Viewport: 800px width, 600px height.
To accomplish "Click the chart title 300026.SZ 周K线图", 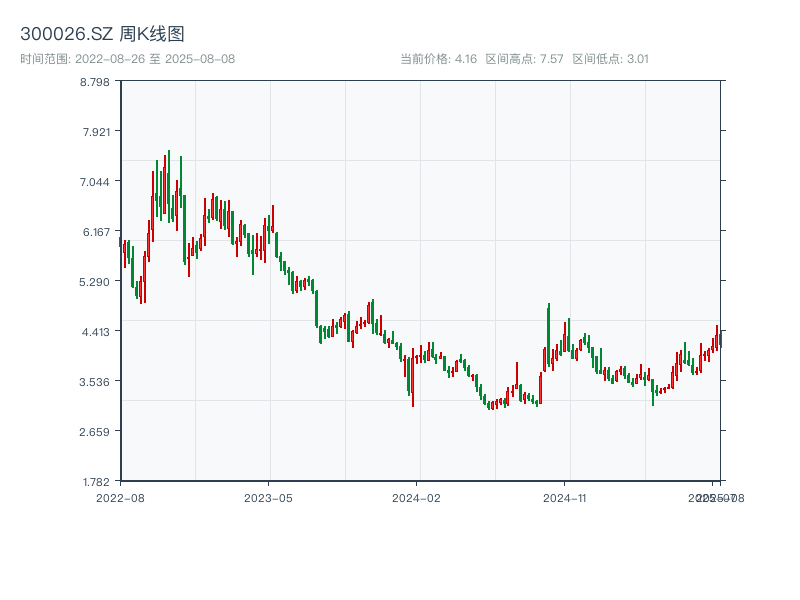I will [102, 34].
